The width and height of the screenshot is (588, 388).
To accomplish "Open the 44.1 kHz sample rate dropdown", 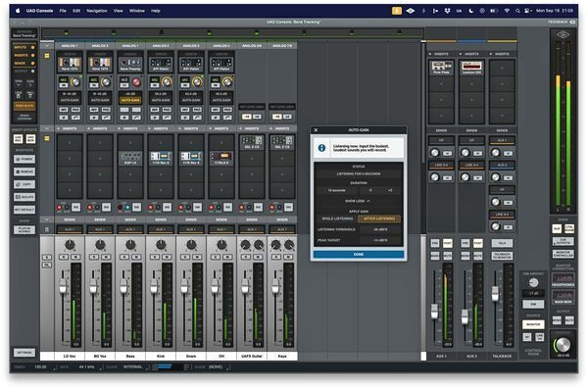I will [x=87, y=367].
